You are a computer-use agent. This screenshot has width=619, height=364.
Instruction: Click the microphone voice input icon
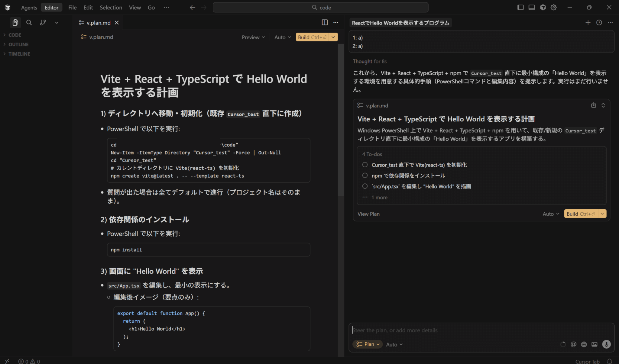point(606,344)
